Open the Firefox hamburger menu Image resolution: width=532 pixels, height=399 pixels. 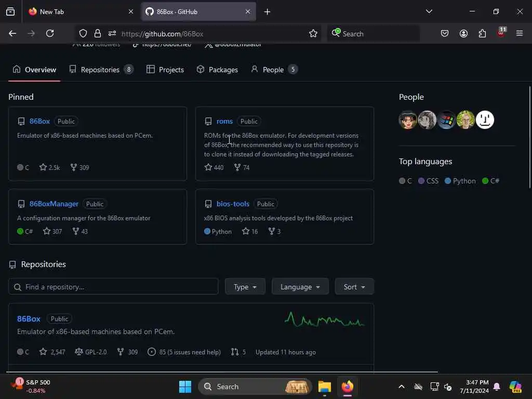coord(520,33)
